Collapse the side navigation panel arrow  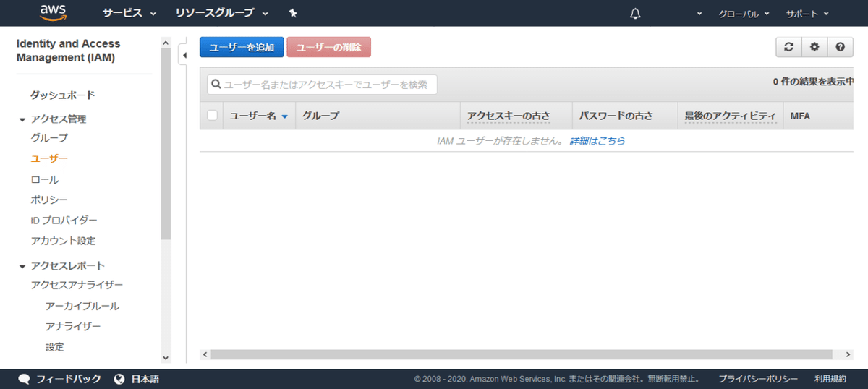click(183, 54)
